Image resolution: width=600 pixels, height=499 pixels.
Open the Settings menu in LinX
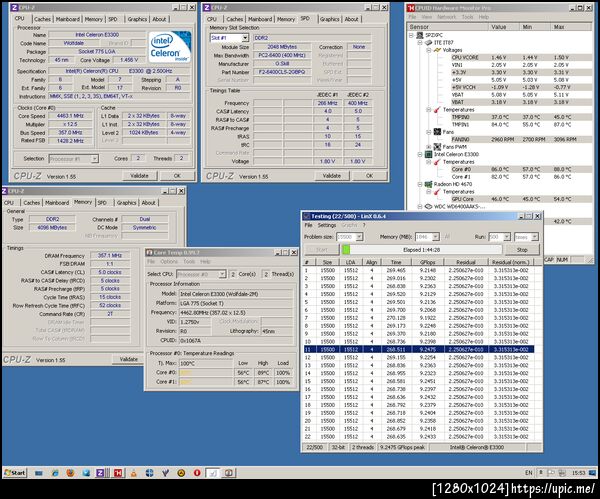(x=326, y=225)
